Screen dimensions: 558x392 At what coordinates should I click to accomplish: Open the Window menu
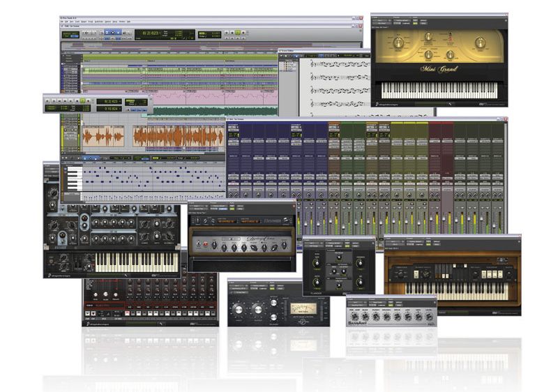point(122,22)
